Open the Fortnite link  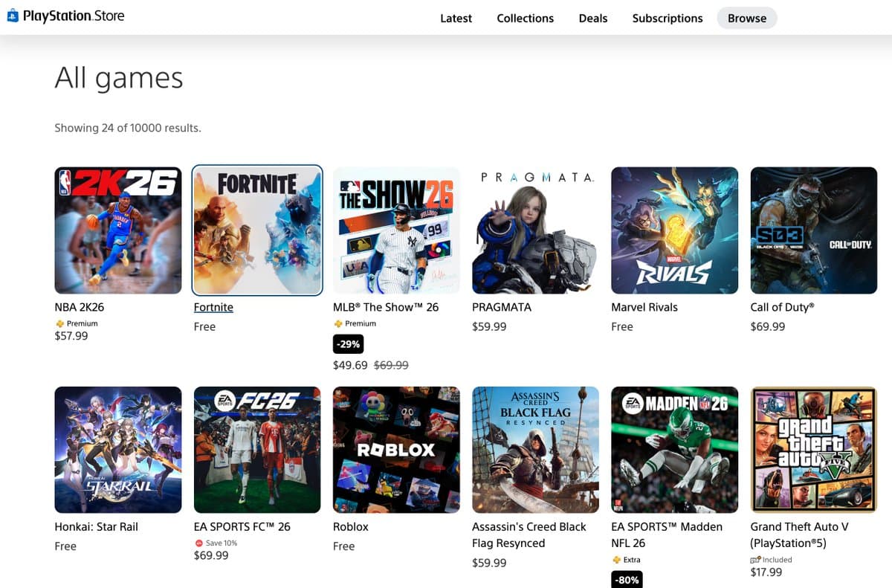click(x=213, y=307)
